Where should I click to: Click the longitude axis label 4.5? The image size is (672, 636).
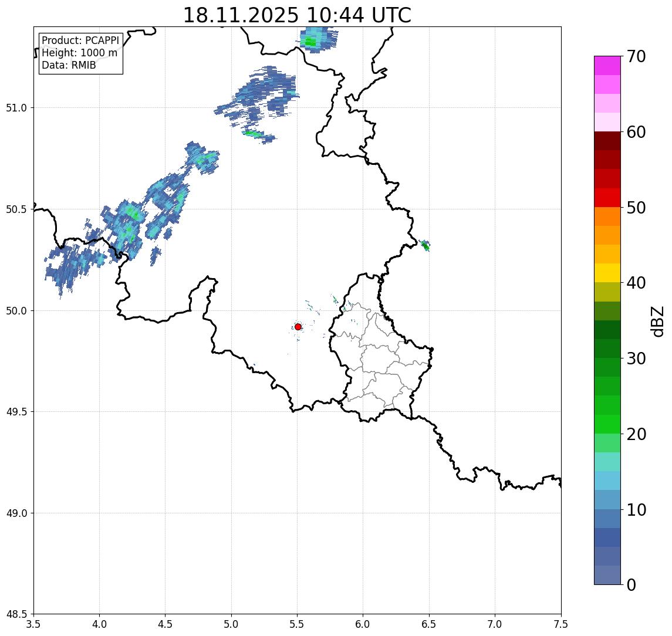tap(166, 624)
